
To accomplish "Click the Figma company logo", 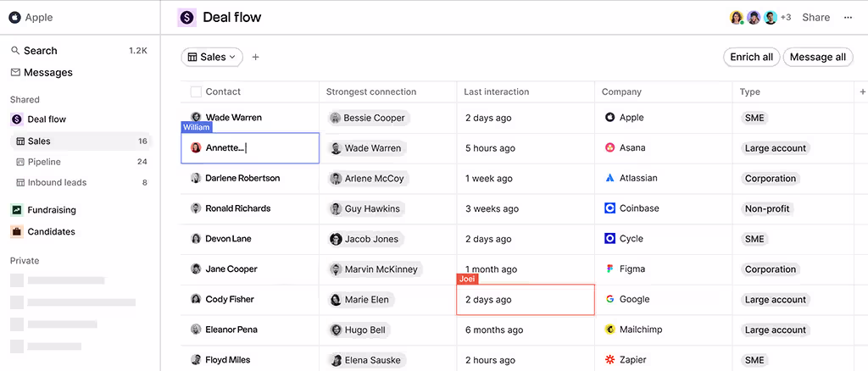I will 609,269.
